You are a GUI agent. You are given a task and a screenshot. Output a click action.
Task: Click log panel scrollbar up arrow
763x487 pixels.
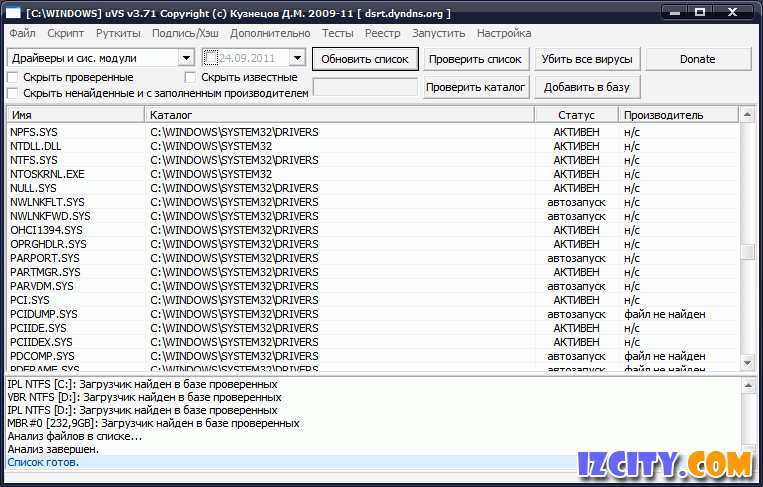(x=748, y=386)
